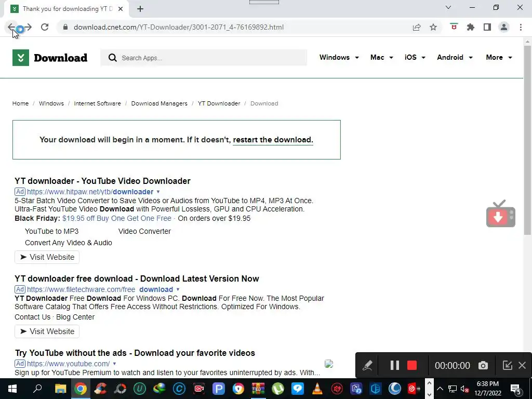Screen dimensions: 532x399
Task: Expand hitpaw.net ad URL arrow
Action: pyautogui.click(x=158, y=192)
